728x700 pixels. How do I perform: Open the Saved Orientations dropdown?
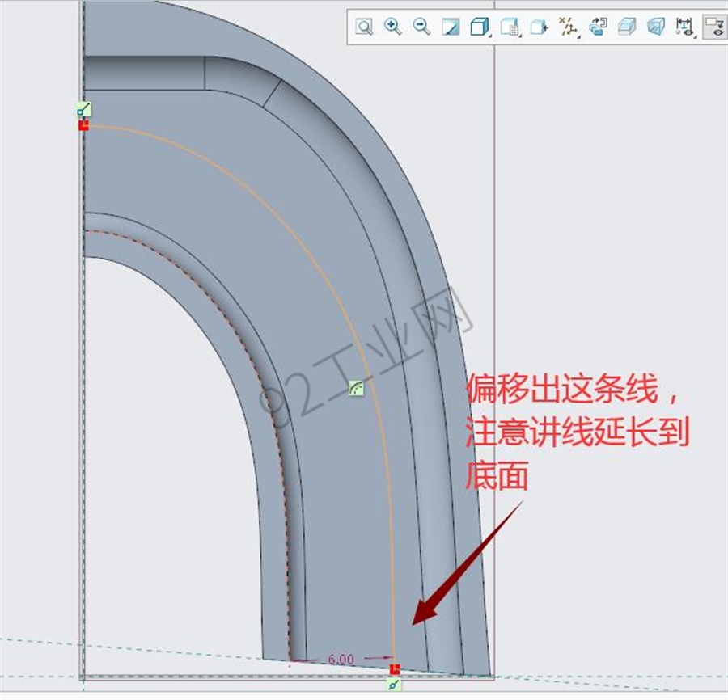coord(510,27)
